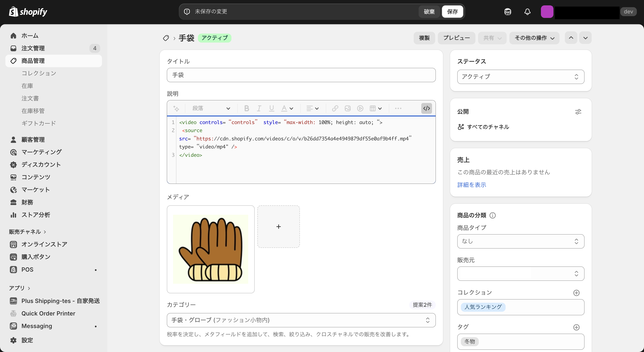
Task: Open ホーム in the sidebar
Action: (53, 36)
